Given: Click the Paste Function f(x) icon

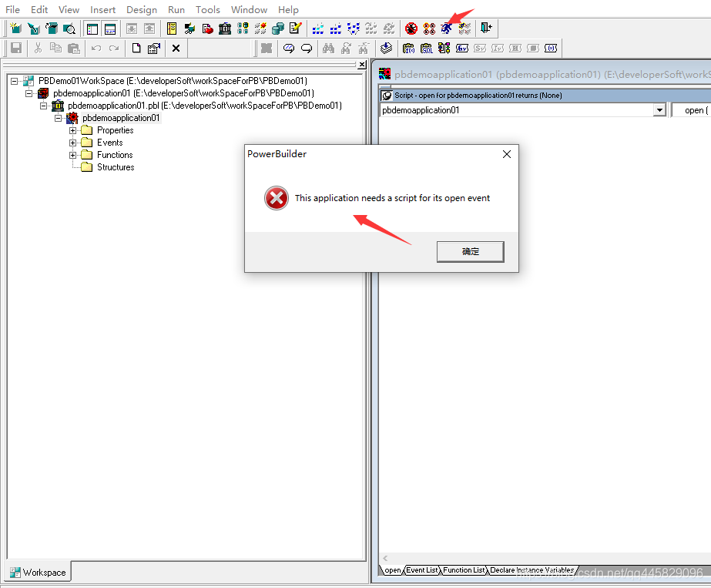Looking at the screenshot, I should tap(408, 48).
